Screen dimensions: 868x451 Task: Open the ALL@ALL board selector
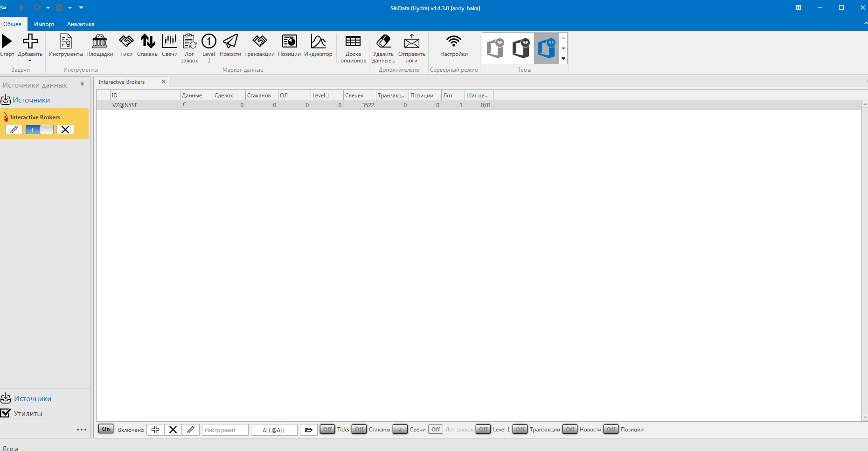click(x=274, y=430)
